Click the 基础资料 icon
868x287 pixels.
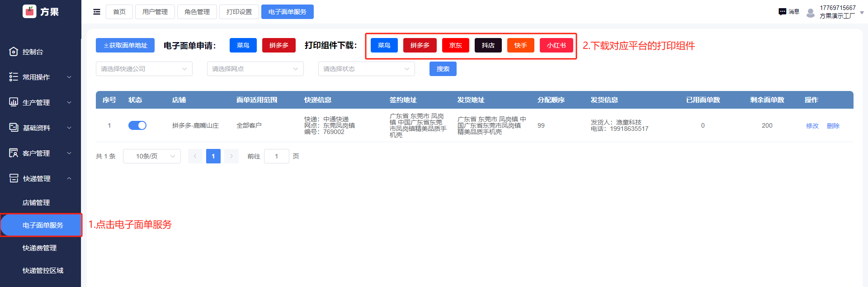14,128
